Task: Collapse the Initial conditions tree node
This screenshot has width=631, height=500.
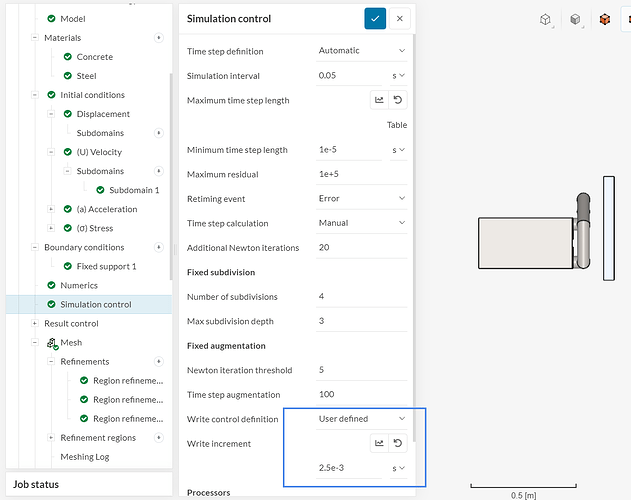Action: coord(36,95)
